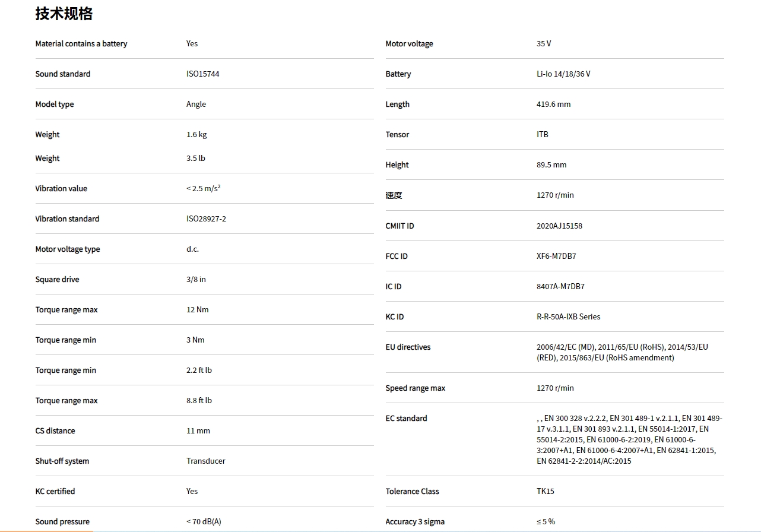Select the Transducer shut-off system value
The image size is (761, 532).
tap(205, 461)
